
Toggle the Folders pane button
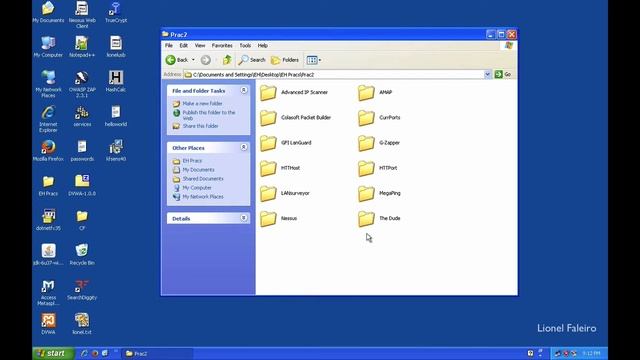pyautogui.click(x=285, y=60)
